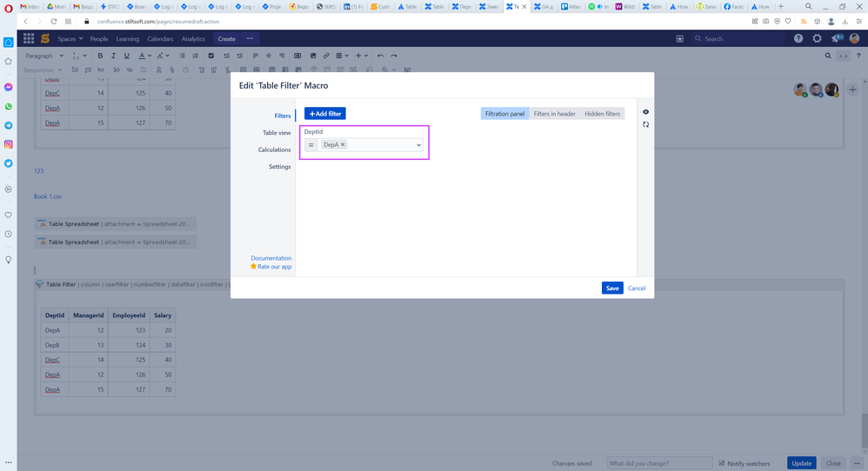The image size is (868, 471).
Task: Open Insert more content plus menu
Action: click(x=362, y=56)
